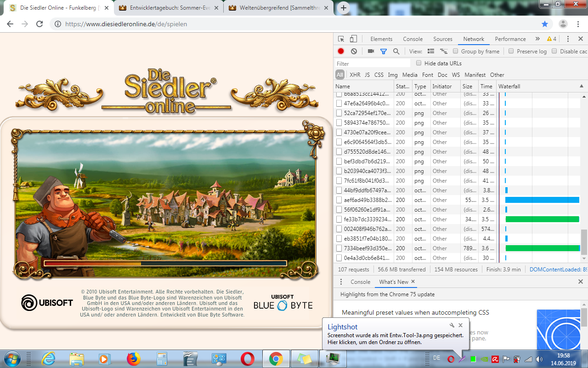Toggle the blue filter funnel icon

click(x=384, y=52)
